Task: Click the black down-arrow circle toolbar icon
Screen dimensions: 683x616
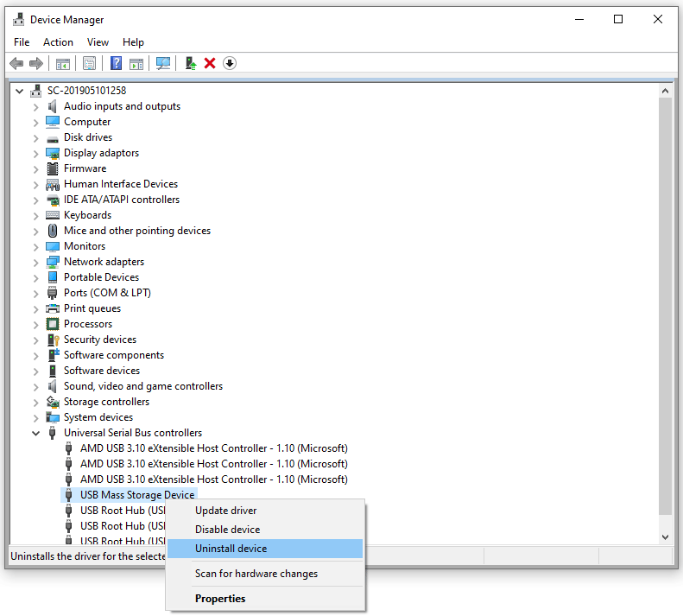Action: [x=230, y=63]
